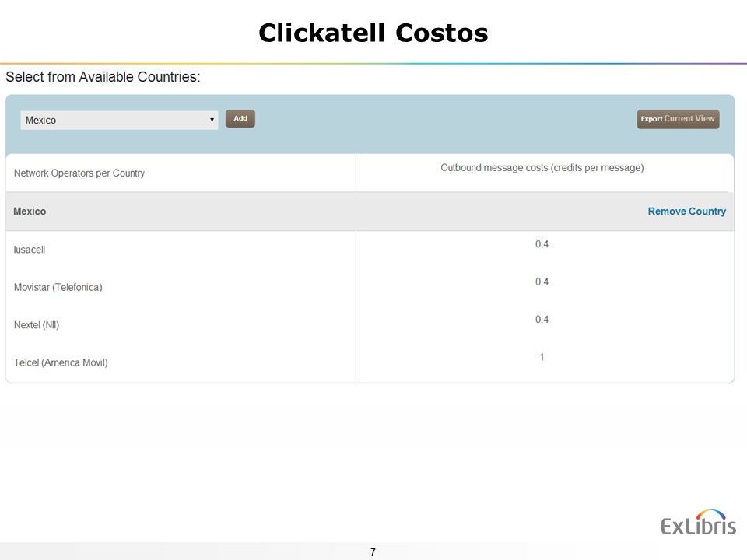Click the Select from Available Countries label

coord(103,77)
